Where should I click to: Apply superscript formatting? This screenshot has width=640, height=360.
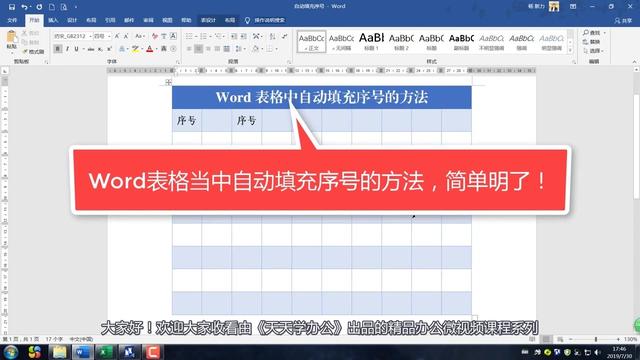click(x=109, y=49)
